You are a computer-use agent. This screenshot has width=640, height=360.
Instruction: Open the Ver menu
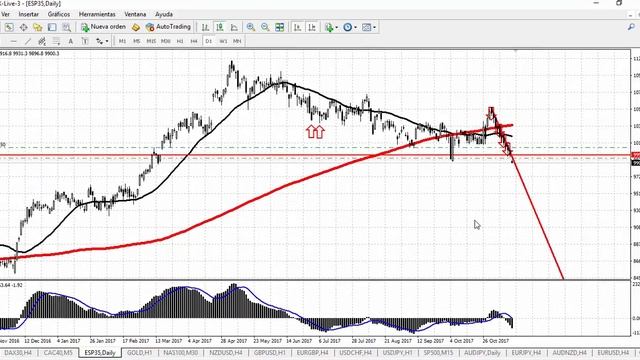coord(5,14)
